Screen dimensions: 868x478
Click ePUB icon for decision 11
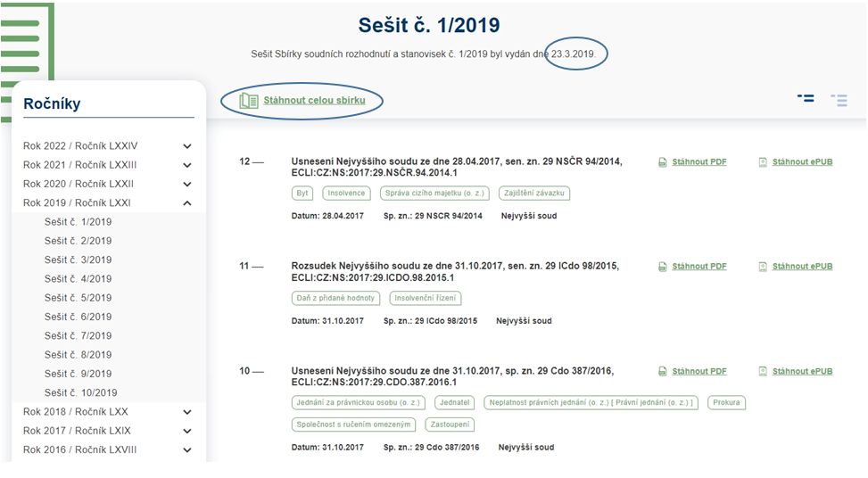[762, 267]
